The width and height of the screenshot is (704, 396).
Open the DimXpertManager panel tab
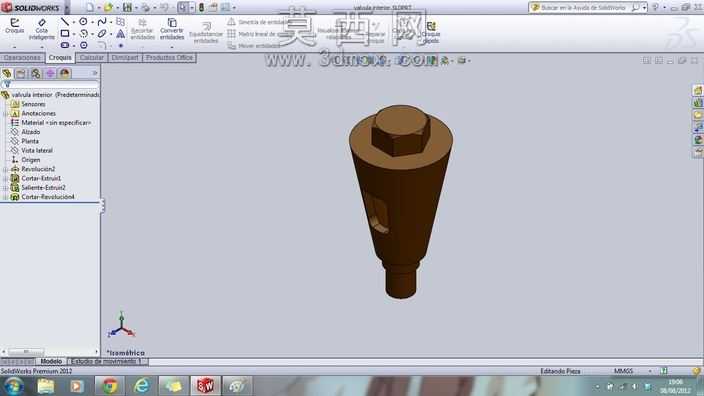pyautogui.click(x=50, y=73)
